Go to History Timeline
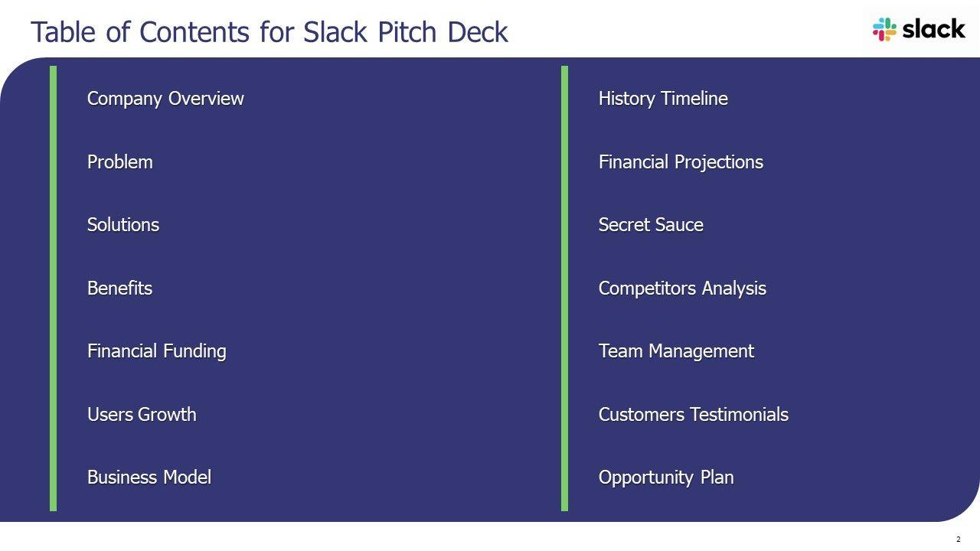Image resolution: width=980 pixels, height=551 pixels. 663,99
